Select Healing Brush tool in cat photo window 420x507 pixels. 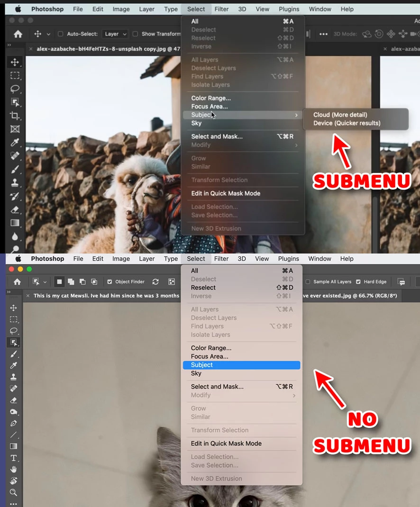[x=14, y=389]
